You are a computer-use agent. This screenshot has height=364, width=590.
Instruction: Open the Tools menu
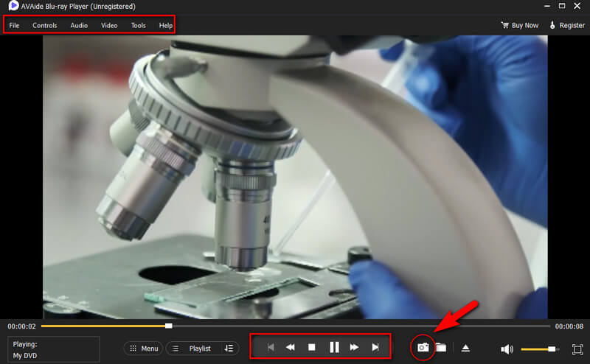point(138,25)
